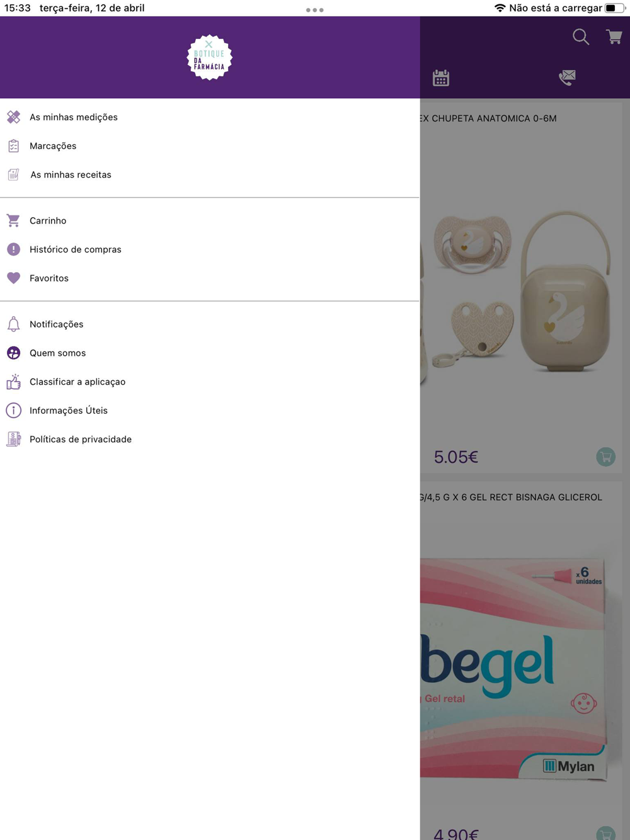Tap the Botique da Farmácia logo
Viewport: 630px width, 840px height.
(x=210, y=58)
